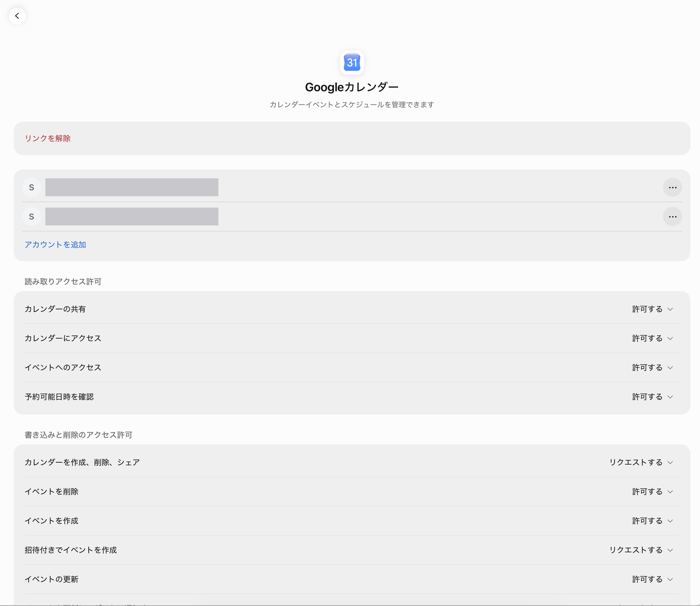
Task: Open permission dropdown for 予約可能日時を確認
Action: click(x=652, y=397)
